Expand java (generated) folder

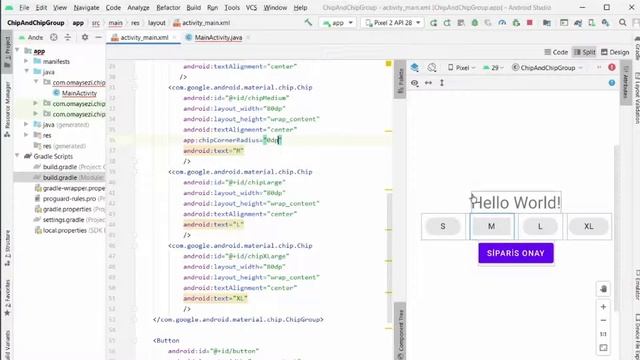click(x=27, y=124)
